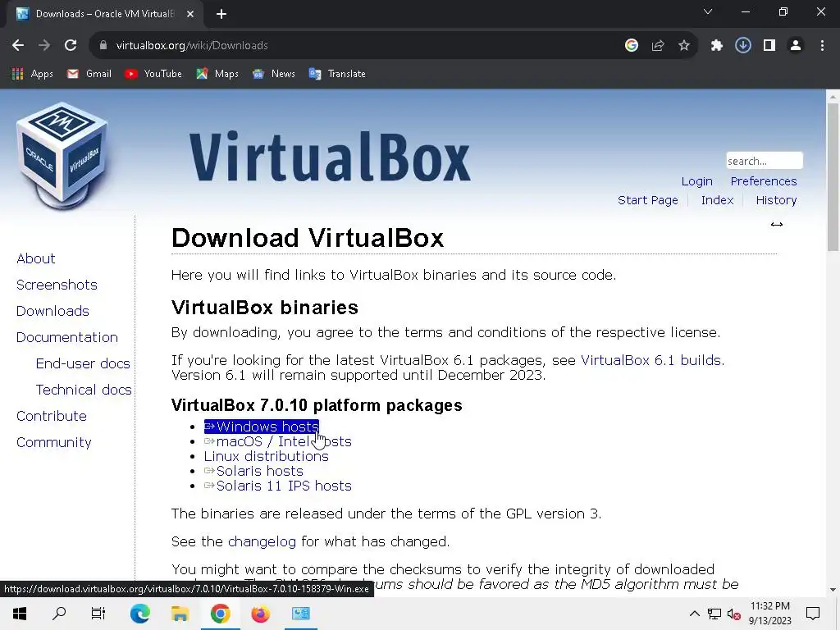Open the Index link
Image resolution: width=840 pixels, height=630 pixels.
click(717, 200)
